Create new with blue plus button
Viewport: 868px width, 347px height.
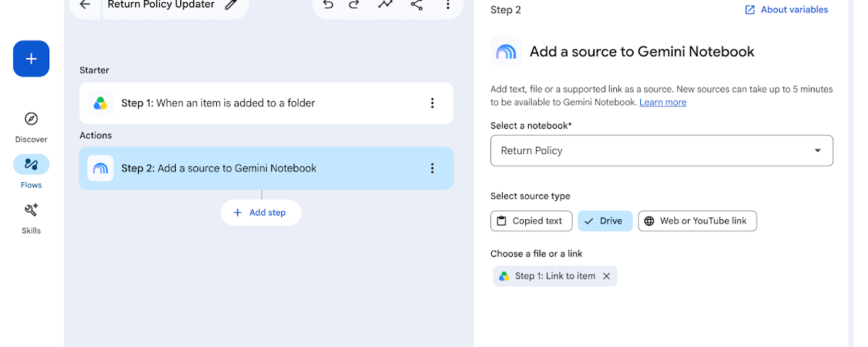(x=31, y=59)
